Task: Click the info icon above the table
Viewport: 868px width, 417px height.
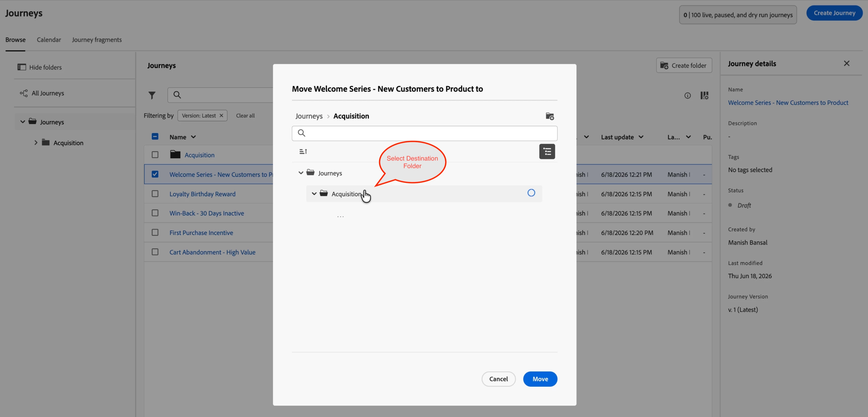Action: click(x=687, y=95)
